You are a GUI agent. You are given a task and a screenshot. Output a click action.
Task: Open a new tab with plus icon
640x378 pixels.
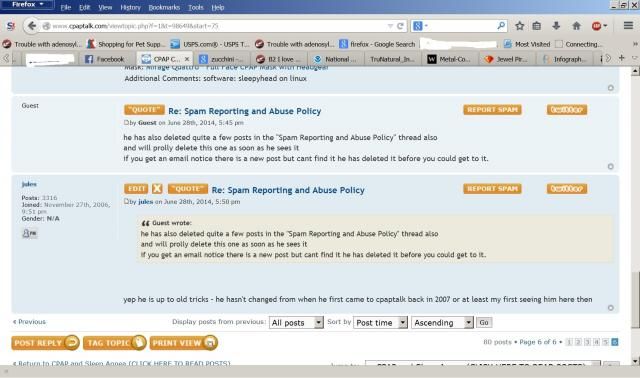click(622, 58)
